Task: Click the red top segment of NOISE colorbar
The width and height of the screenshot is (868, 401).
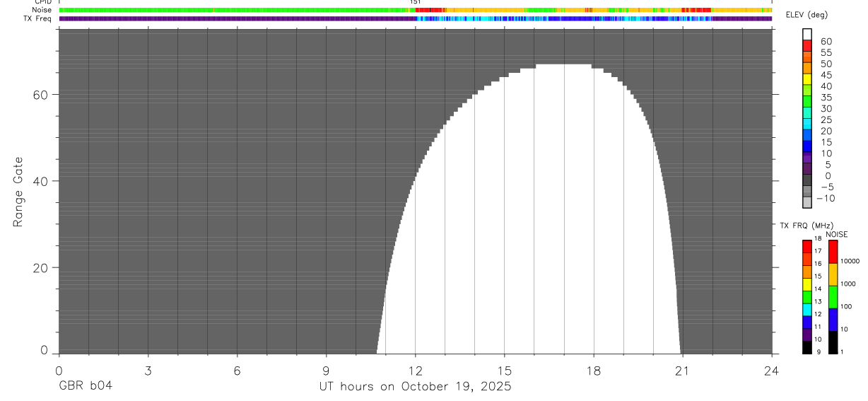Action: (x=833, y=252)
